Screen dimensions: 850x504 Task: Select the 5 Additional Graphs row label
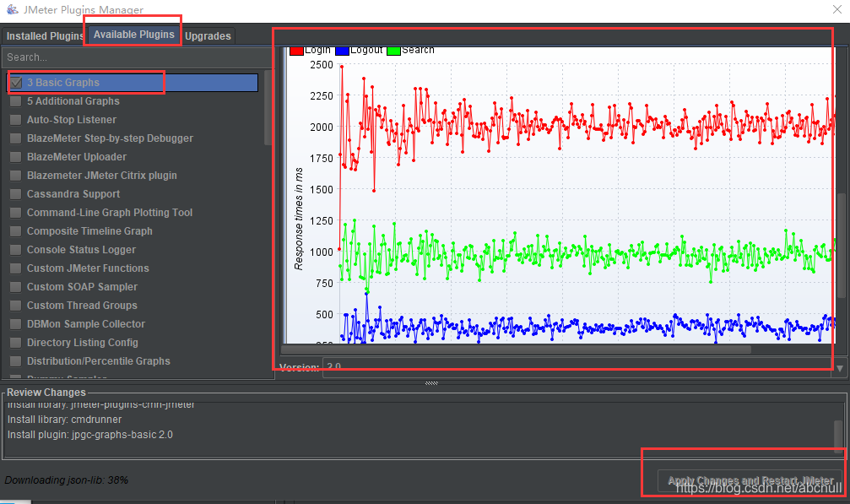click(x=73, y=101)
